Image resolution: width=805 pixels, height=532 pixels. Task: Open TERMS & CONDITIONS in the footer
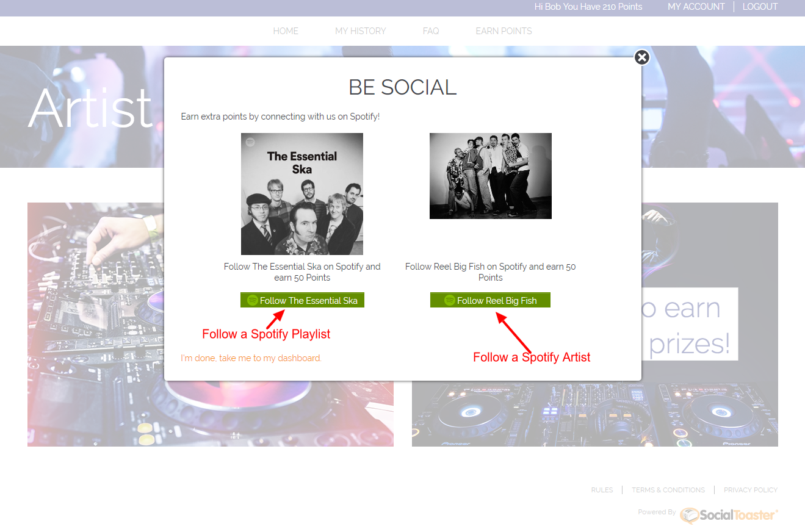(668, 490)
